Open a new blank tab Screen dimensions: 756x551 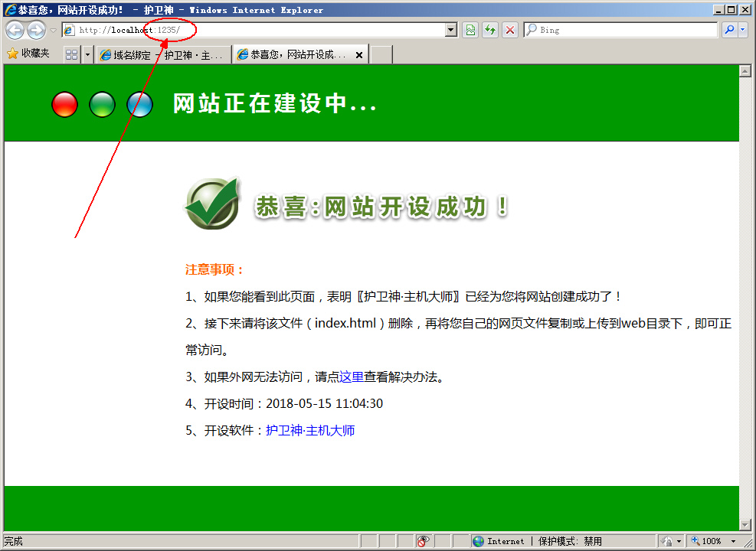[x=381, y=54]
